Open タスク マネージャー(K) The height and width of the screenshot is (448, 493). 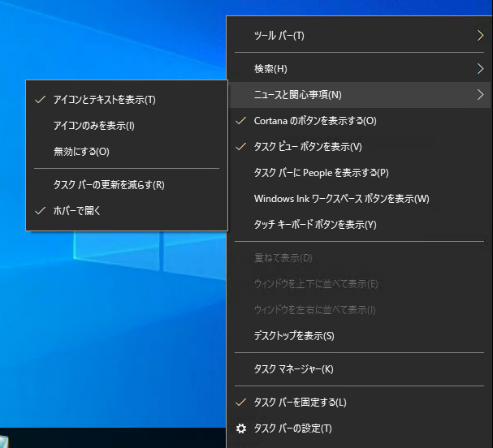point(359,369)
